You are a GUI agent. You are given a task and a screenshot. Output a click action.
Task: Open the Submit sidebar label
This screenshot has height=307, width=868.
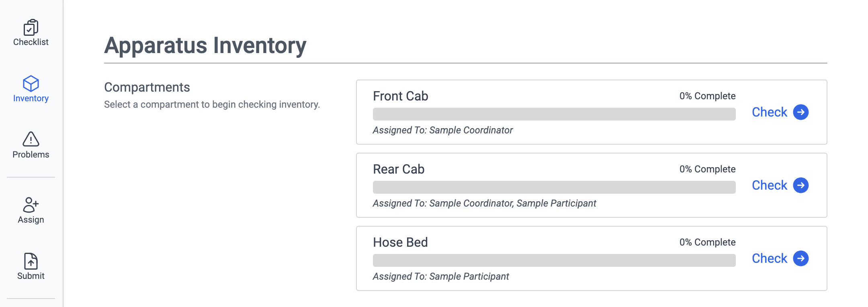(31, 276)
